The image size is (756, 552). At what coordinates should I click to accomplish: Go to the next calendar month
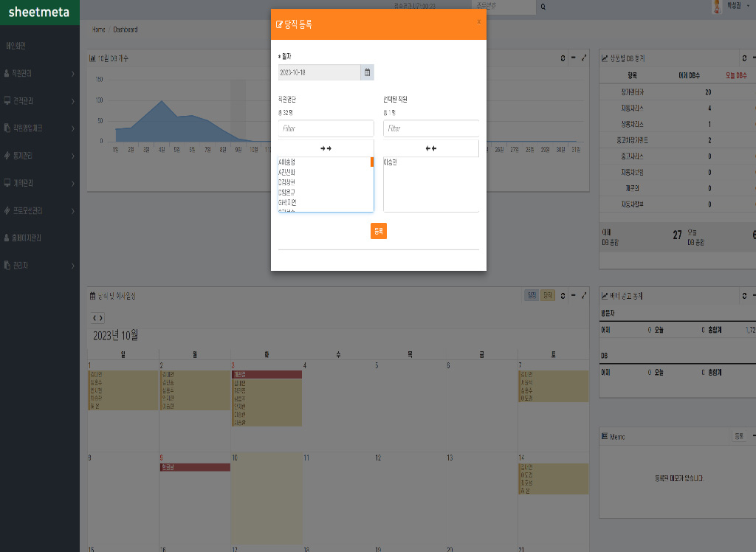tap(101, 318)
